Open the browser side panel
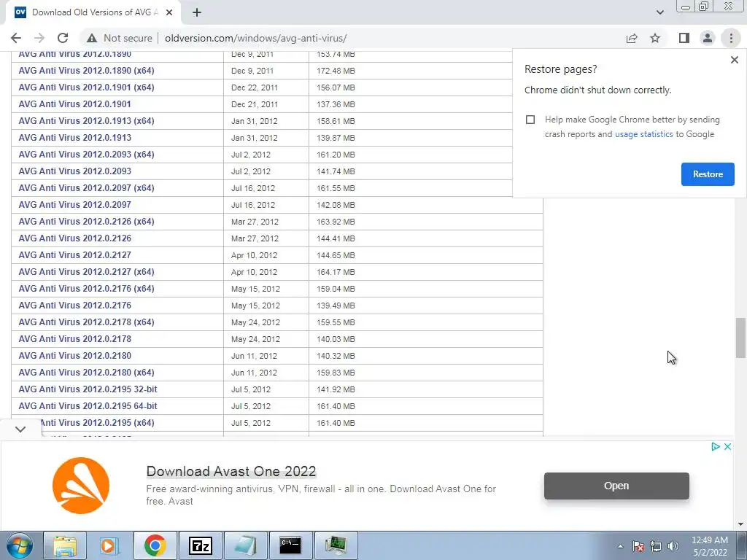This screenshot has width=747, height=560. (x=684, y=38)
